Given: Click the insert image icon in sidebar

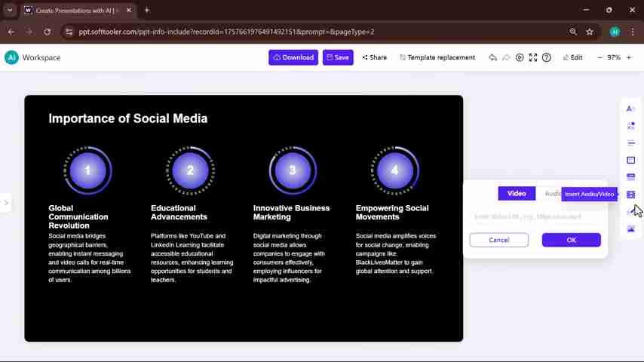Looking at the screenshot, I should tap(630, 229).
